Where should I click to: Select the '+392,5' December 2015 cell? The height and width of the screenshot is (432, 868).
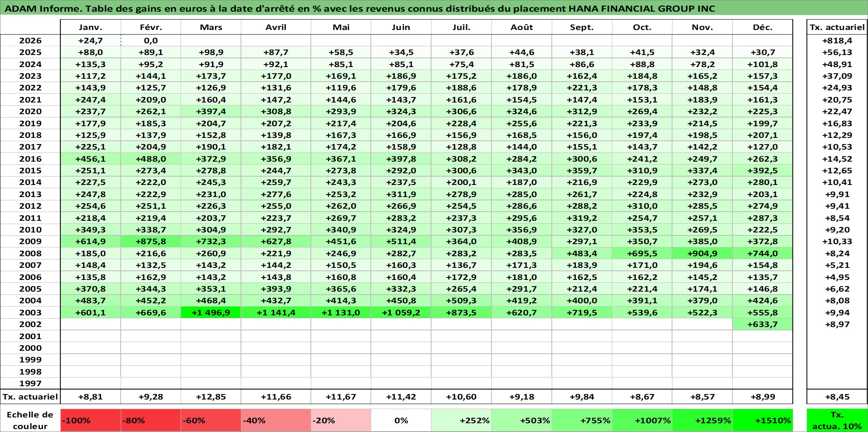click(762, 170)
